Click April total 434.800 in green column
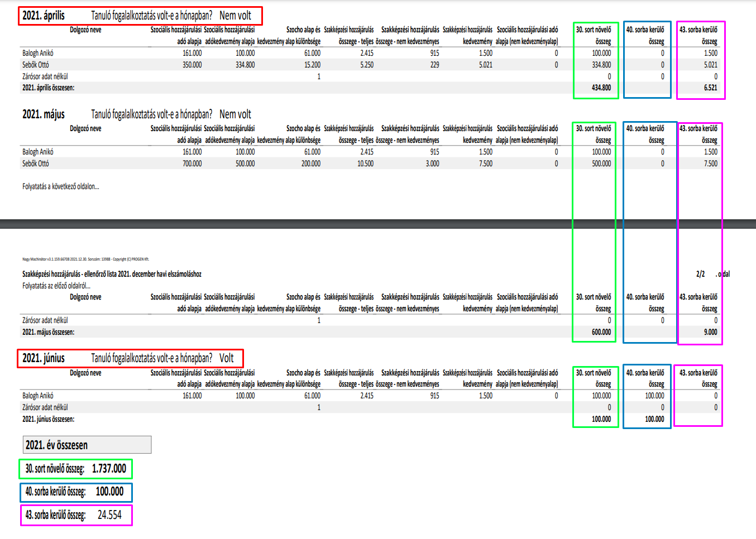The width and height of the screenshot is (756, 539). click(x=601, y=88)
